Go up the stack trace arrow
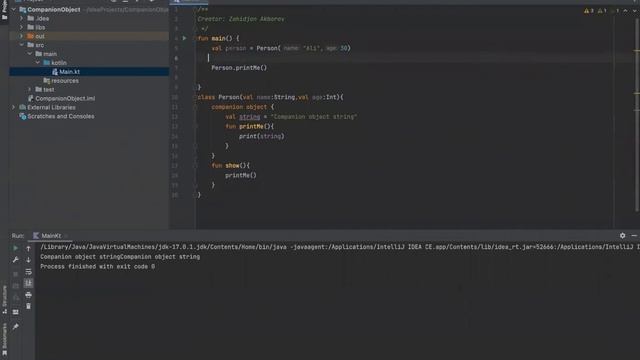 pyautogui.click(x=29, y=248)
